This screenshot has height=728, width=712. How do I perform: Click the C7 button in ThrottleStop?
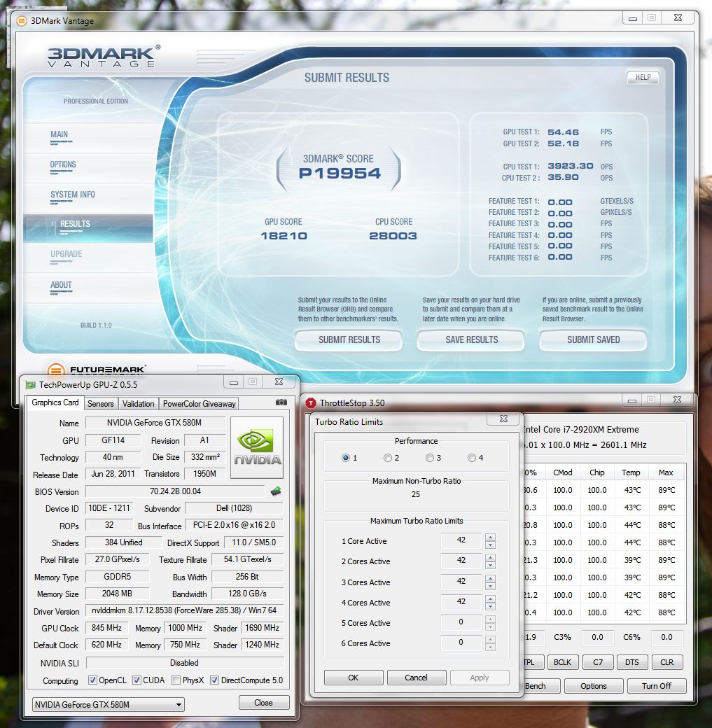(598, 662)
